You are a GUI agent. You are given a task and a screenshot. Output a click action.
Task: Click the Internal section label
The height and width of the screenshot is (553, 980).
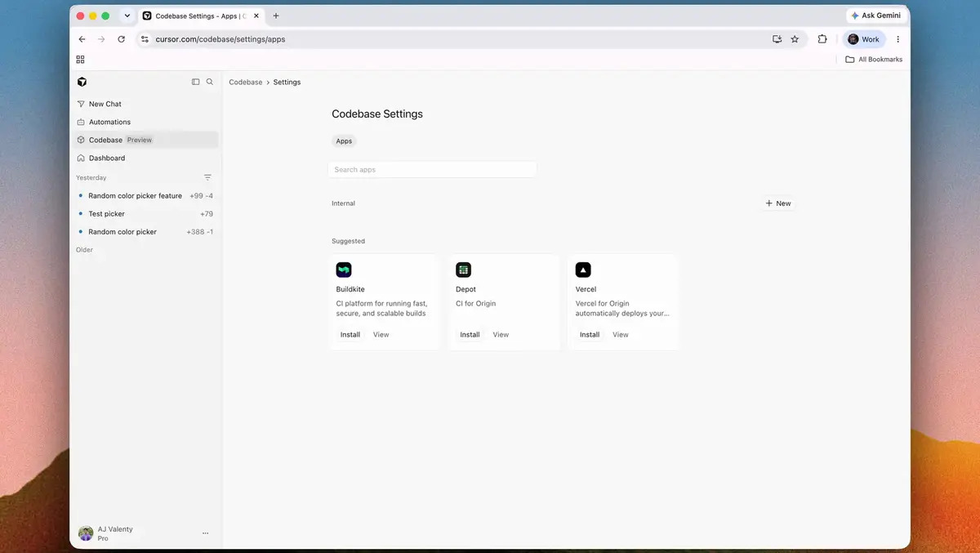[343, 203]
